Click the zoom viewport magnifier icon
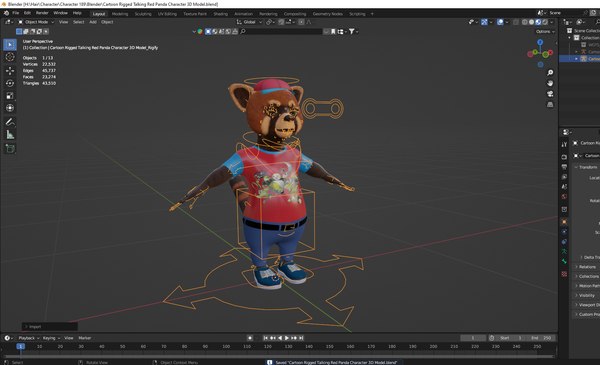 point(550,73)
